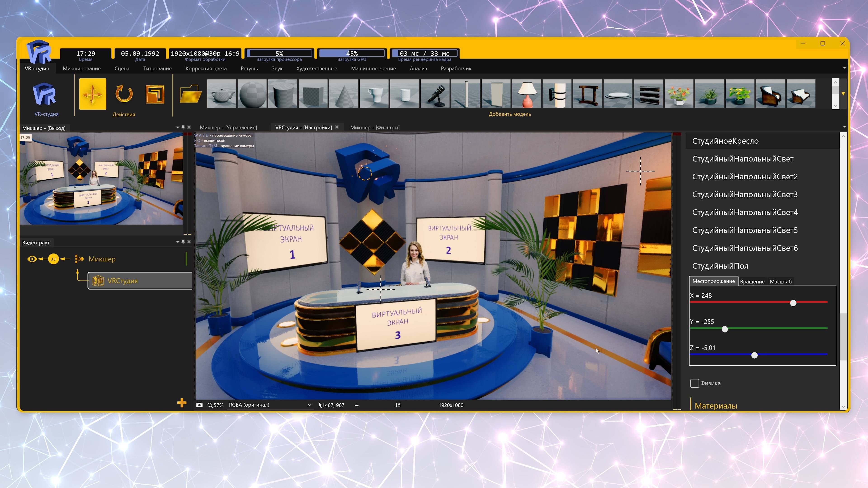Add the armchair model to the scene
The image size is (868, 488).
pos(770,94)
